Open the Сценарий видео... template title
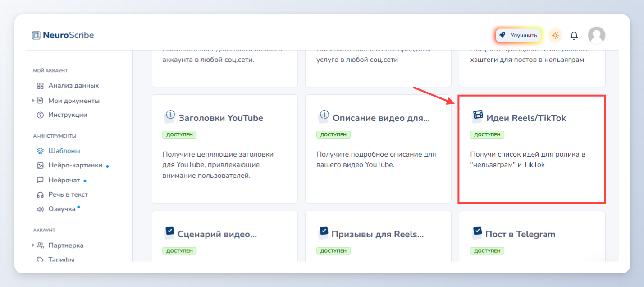 coord(217,234)
